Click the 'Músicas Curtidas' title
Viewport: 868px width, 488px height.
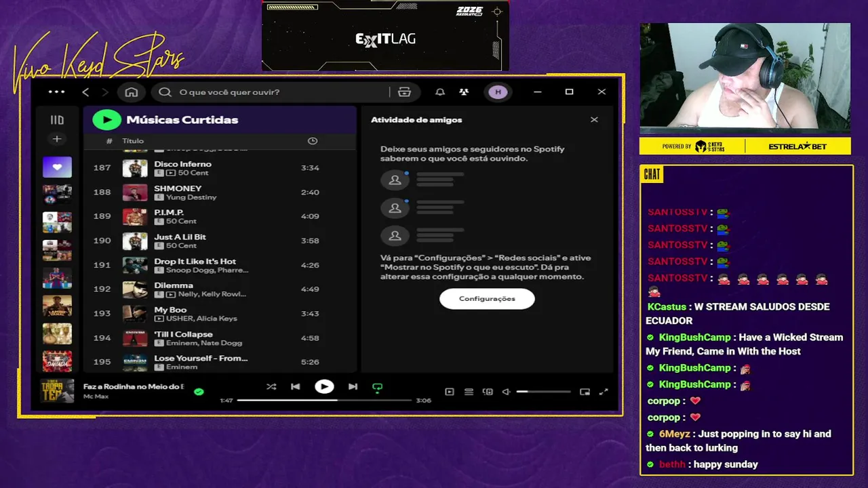pos(182,120)
